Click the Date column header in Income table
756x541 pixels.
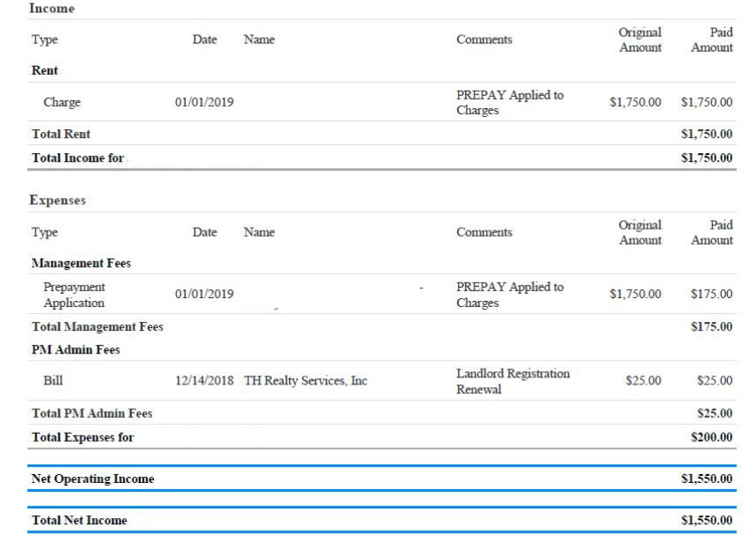pyautogui.click(x=205, y=40)
